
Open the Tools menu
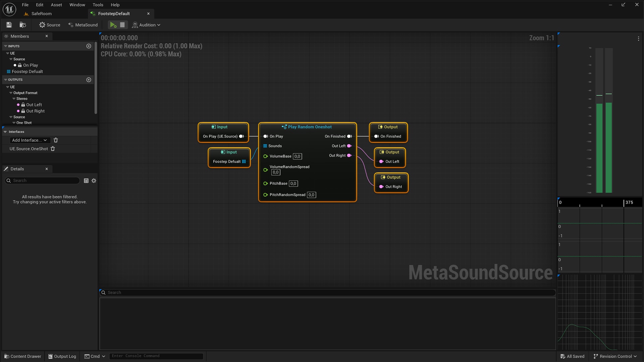click(98, 5)
